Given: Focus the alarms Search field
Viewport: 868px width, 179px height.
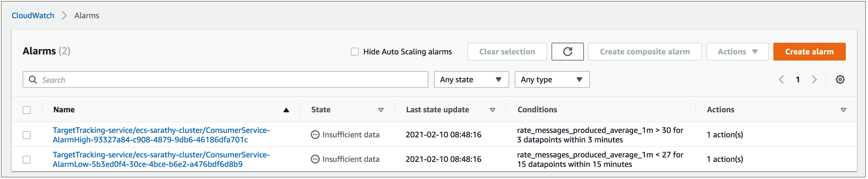Looking at the screenshot, I should click(x=229, y=80).
